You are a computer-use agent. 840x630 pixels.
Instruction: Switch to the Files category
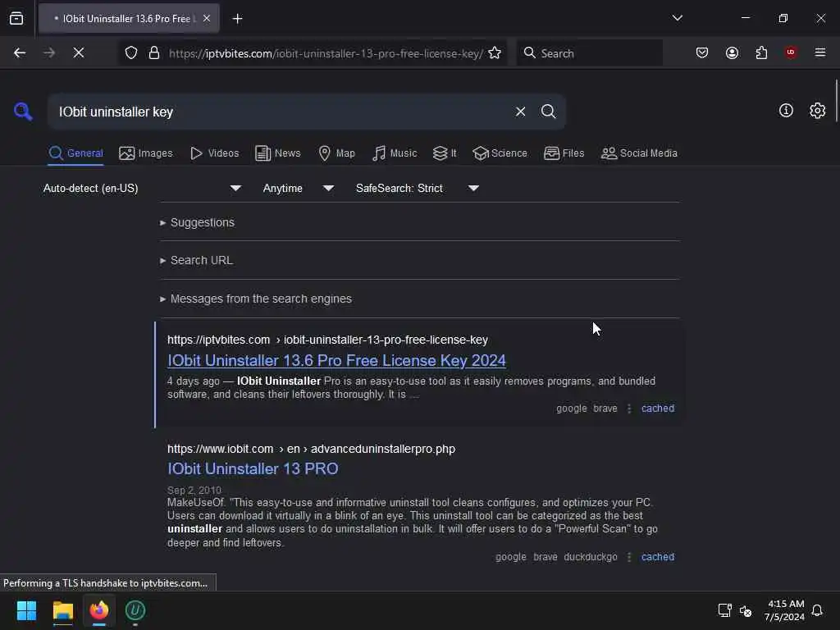564,153
